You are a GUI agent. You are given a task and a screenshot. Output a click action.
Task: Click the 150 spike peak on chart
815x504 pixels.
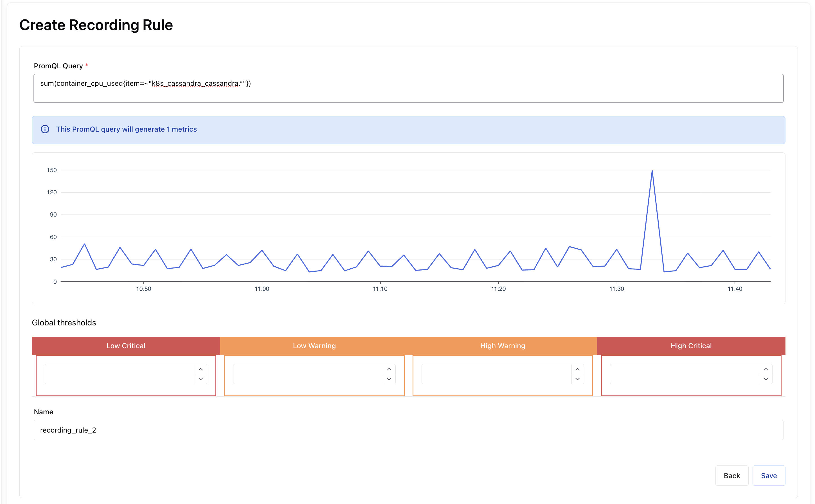click(652, 171)
